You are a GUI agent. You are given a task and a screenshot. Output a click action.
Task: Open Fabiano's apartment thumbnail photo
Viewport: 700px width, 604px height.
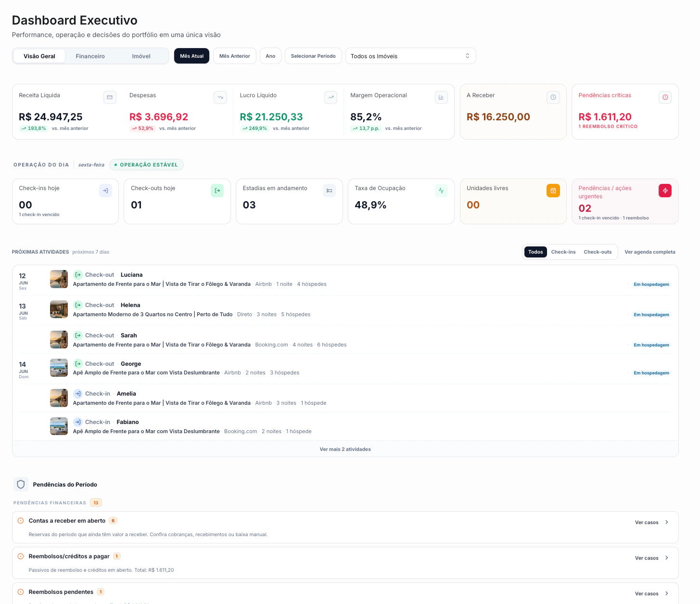point(59,426)
